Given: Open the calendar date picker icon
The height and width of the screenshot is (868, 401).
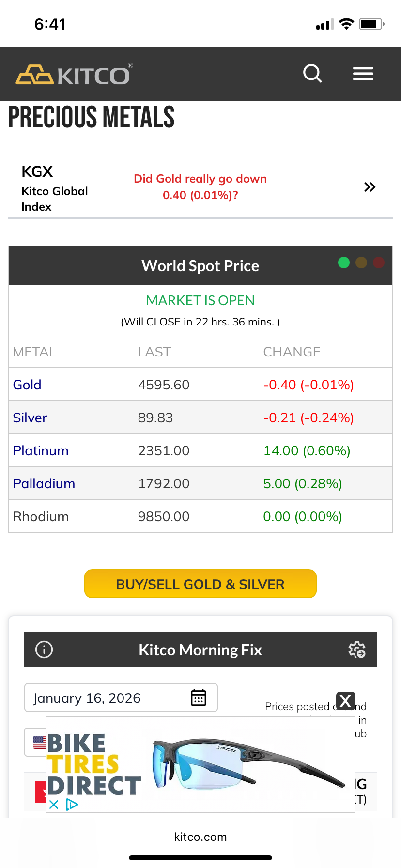Looking at the screenshot, I should [199, 697].
